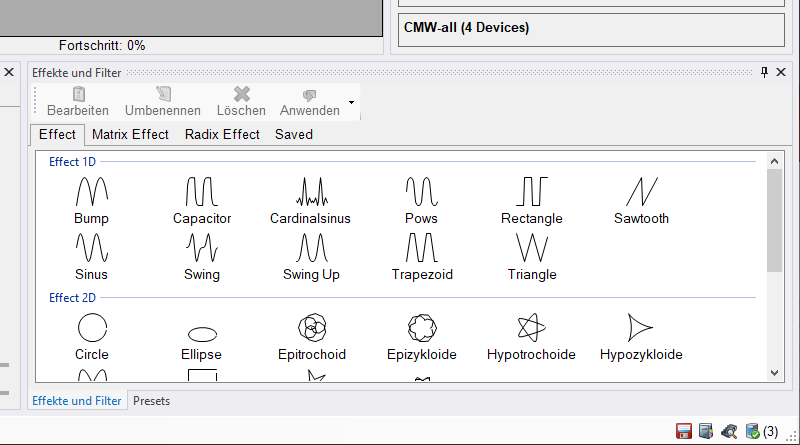Open the toolbar overflow dropdown arrow
This screenshot has height=445, width=800.
point(351,103)
